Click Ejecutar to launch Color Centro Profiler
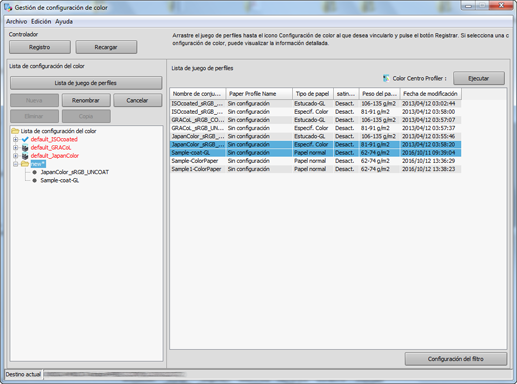Screen dimensions: 517x384 click(x=479, y=78)
